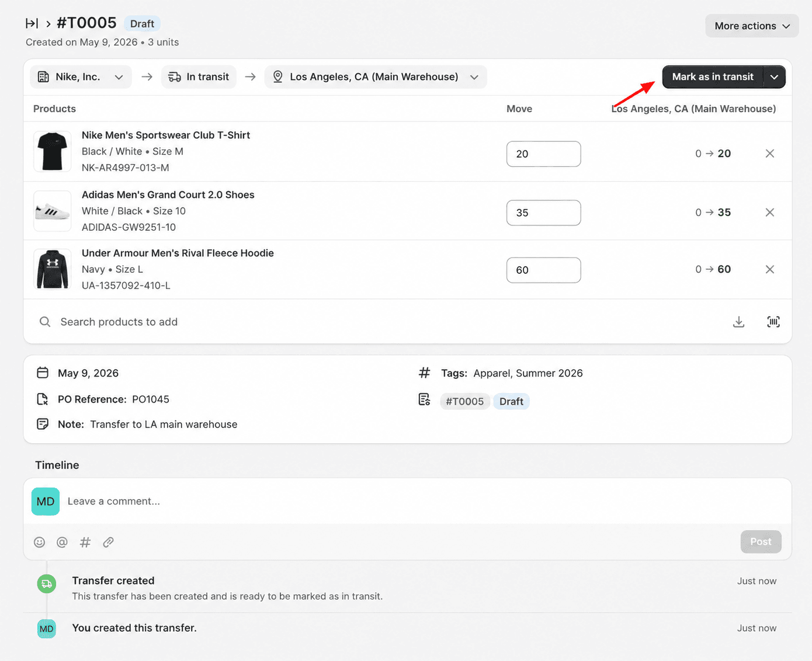Click the SKU text NK-AR4997-013-M
The image size is (812, 661).
pos(126,168)
